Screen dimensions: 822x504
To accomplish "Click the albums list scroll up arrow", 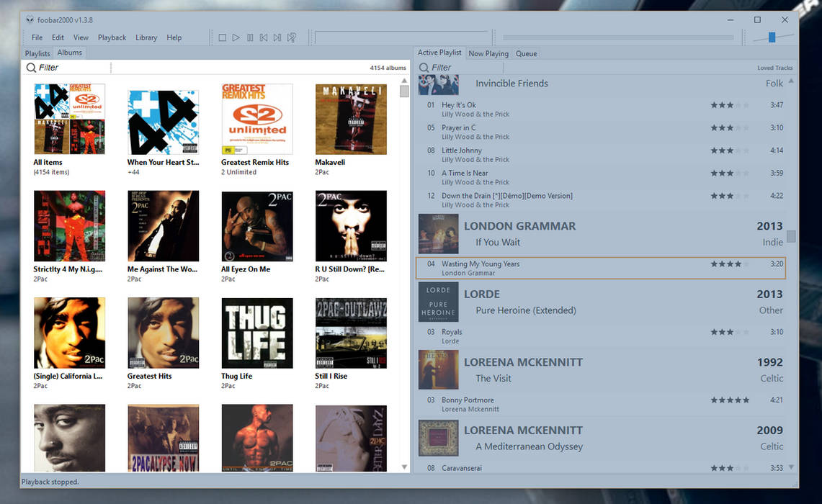I will pos(404,81).
